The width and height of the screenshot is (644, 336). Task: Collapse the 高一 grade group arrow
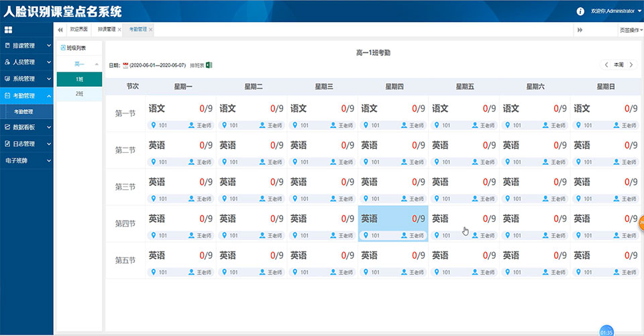[x=97, y=64]
